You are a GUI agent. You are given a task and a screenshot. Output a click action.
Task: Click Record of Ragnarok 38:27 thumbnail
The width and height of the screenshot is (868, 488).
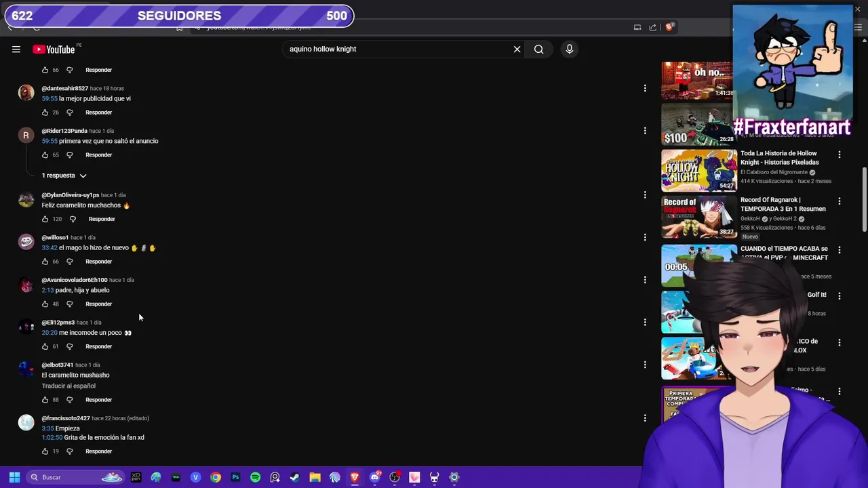pyautogui.click(x=699, y=217)
